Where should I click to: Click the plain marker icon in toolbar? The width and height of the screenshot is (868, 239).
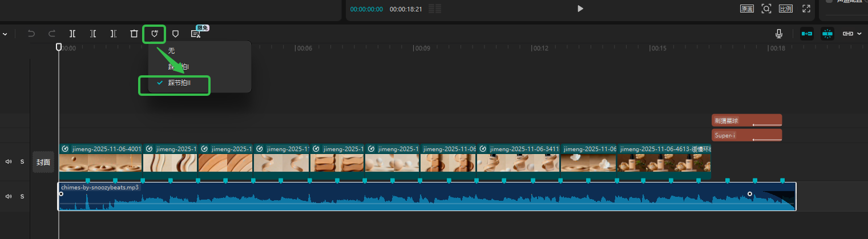(x=176, y=34)
